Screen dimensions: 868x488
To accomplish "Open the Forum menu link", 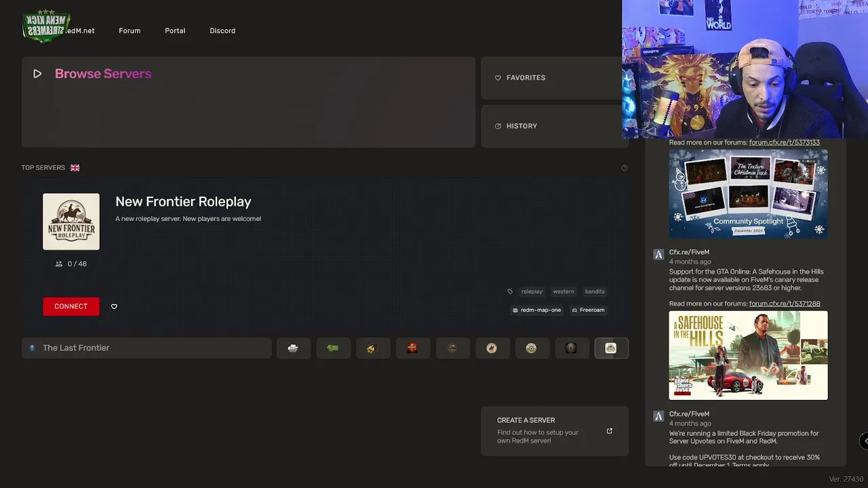I will 130,30.
